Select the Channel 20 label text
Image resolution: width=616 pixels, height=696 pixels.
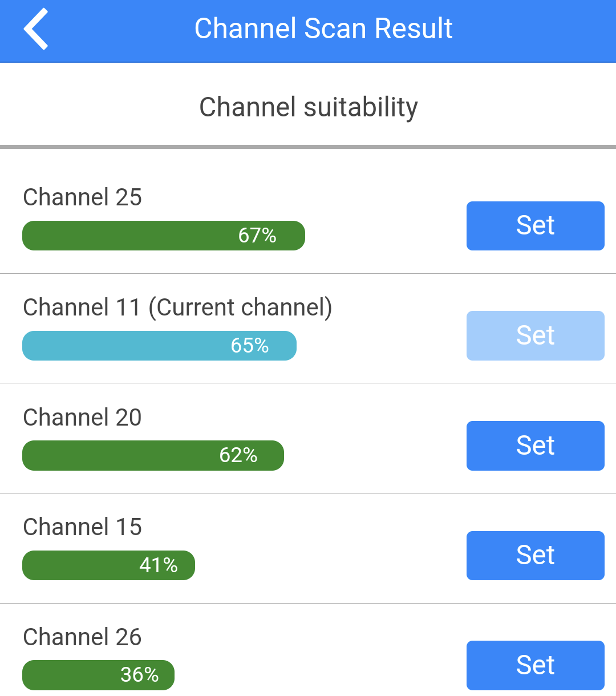(x=82, y=418)
